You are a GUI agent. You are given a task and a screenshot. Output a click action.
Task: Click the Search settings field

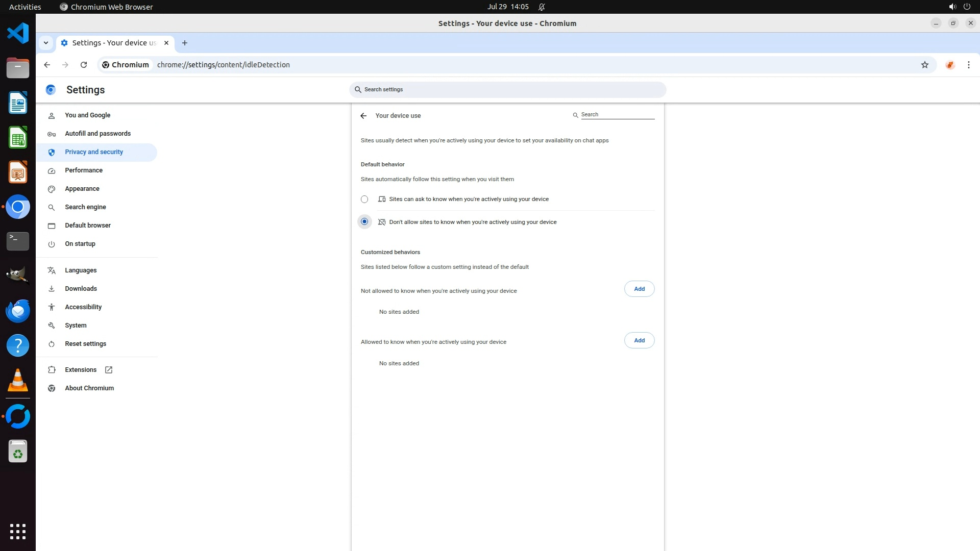tap(508, 90)
